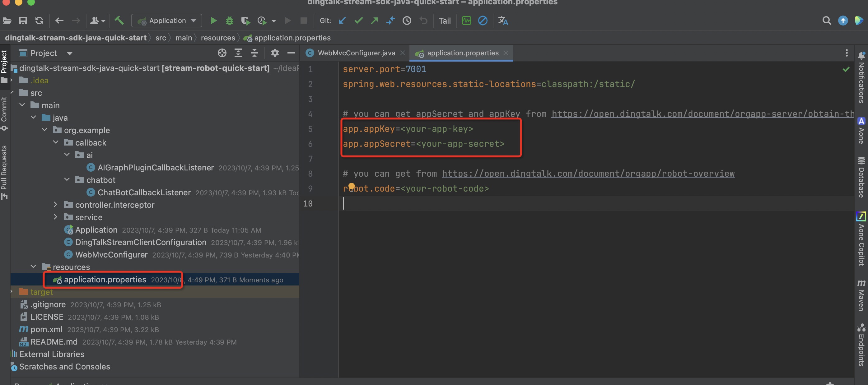Collapse the main folder
The height and width of the screenshot is (385, 868).
[22, 105]
